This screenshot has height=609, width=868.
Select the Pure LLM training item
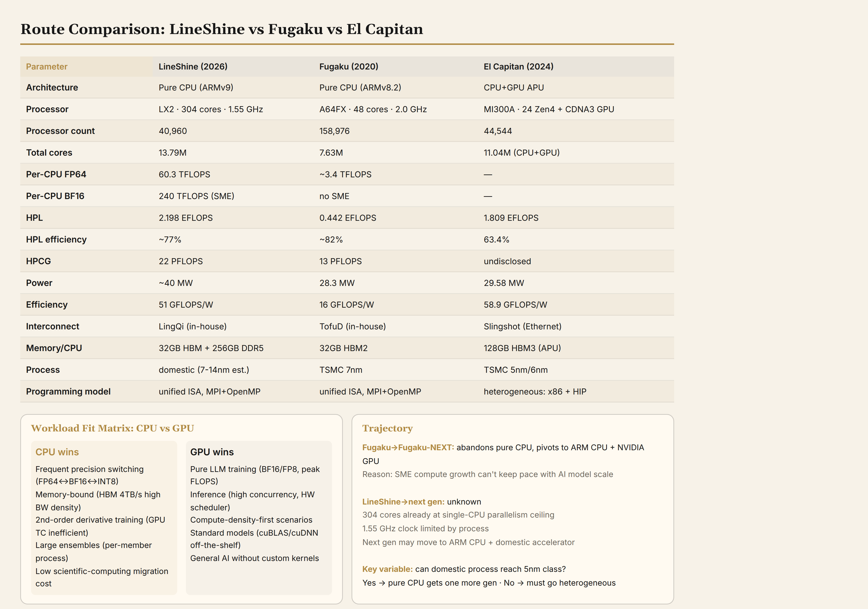tap(255, 475)
